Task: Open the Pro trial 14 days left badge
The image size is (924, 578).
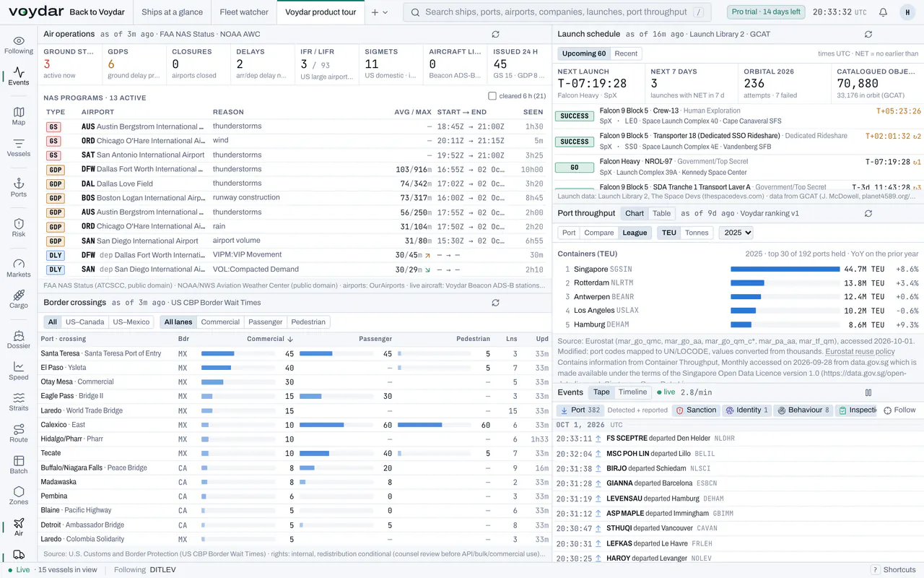Action: pyautogui.click(x=765, y=12)
